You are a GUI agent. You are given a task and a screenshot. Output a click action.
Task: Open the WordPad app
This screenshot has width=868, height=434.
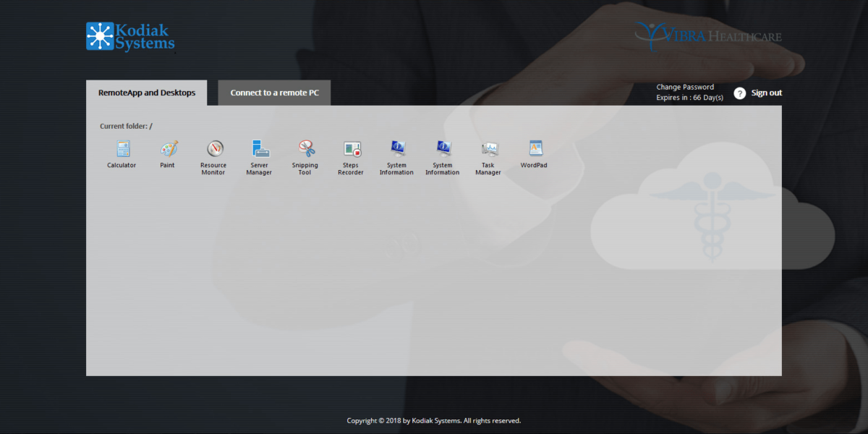tap(534, 150)
